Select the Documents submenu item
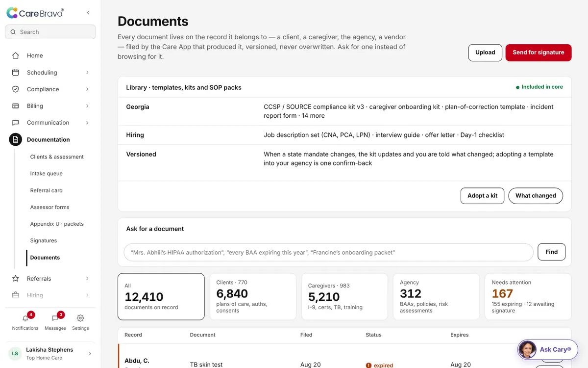588x368 pixels. pos(45,257)
